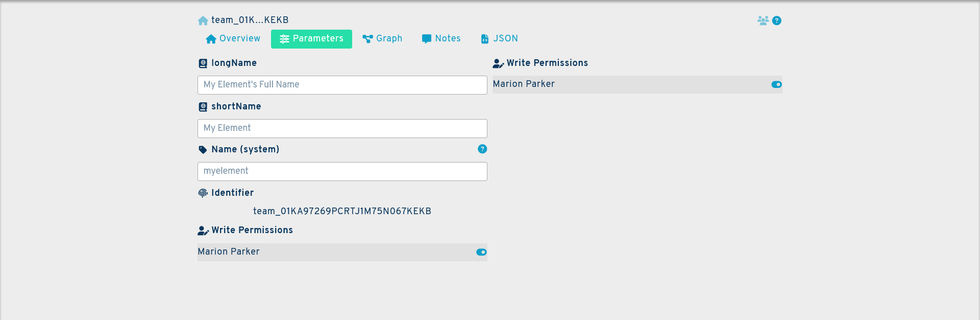Toggle Marion Parker's right Write Permissions switch
The height and width of the screenshot is (320, 980).
(x=775, y=84)
